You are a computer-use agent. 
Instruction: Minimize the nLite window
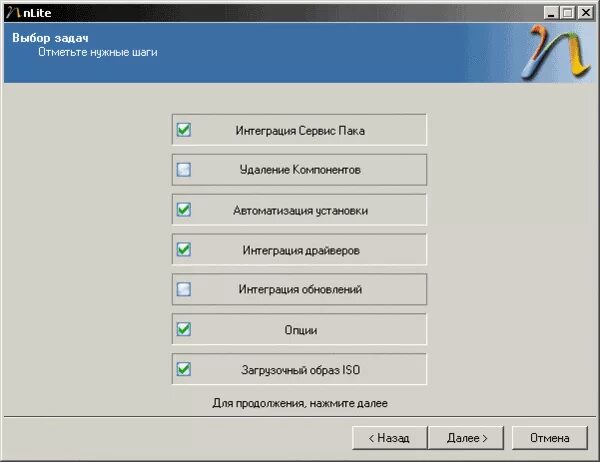[551, 13]
